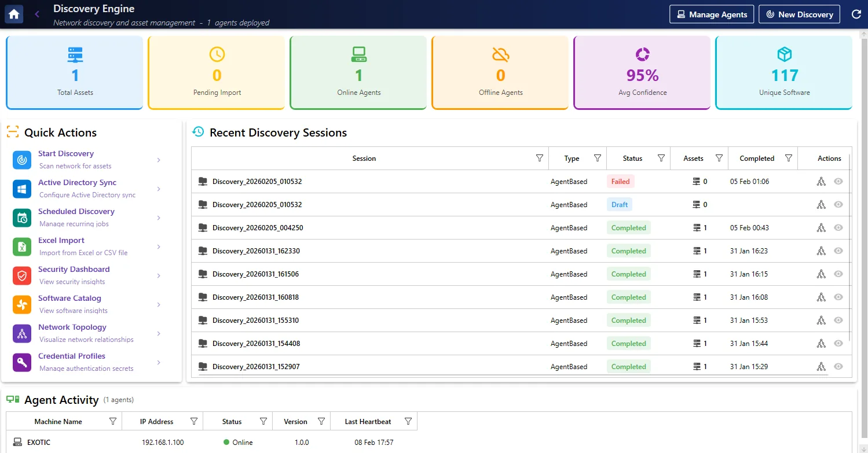
Task: Open topology for Discovery_20260131_160818 session
Action: [x=821, y=297]
